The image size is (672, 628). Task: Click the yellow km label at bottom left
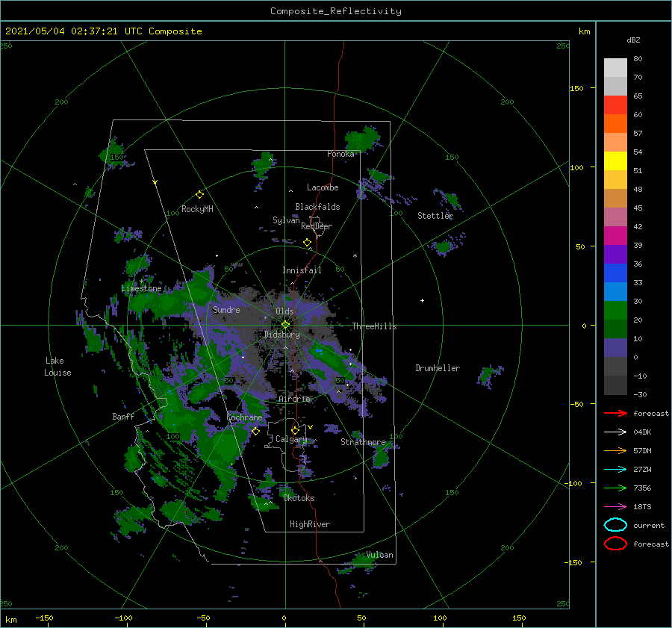(10, 620)
